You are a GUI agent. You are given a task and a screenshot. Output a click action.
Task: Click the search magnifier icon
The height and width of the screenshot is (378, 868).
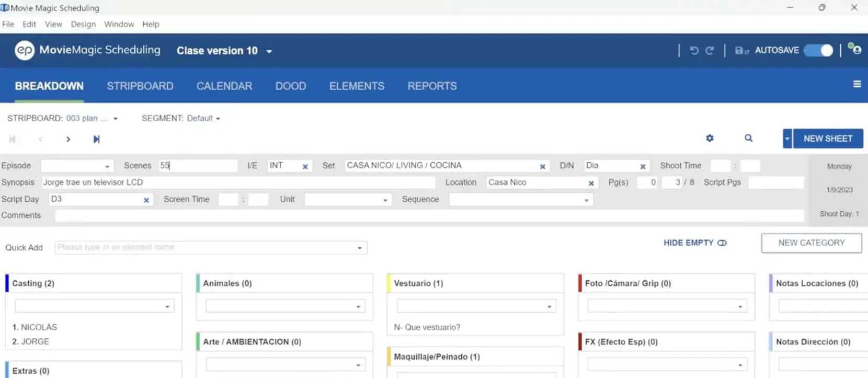point(748,139)
